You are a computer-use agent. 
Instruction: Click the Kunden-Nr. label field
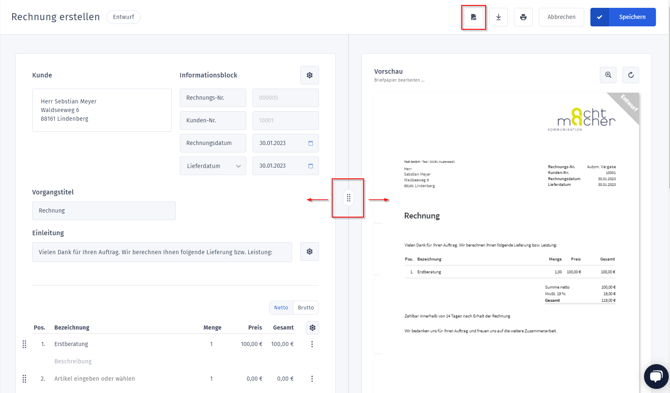(213, 120)
